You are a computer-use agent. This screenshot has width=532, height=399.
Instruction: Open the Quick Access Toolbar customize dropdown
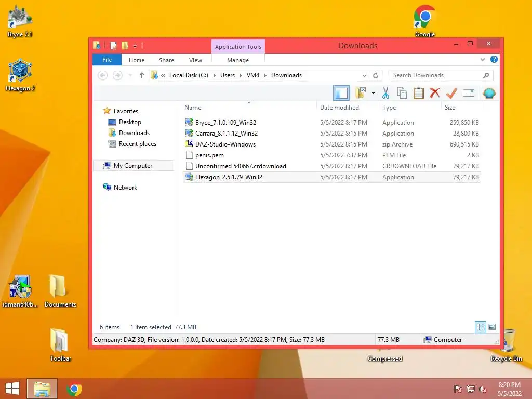click(x=135, y=46)
